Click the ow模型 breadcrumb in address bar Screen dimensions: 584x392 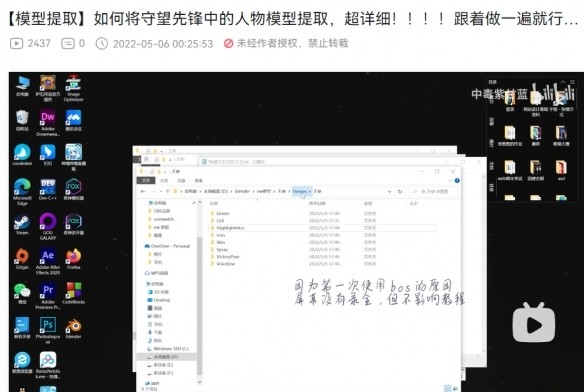(264, 191)
